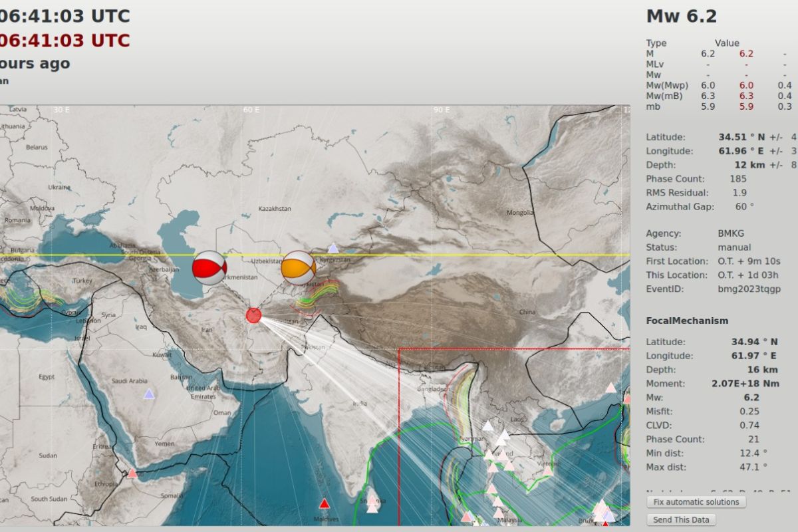Select the Mw(mB) magnitude row label
Image resolution: width=798 pixels, height=532 pixels.
point(665,96)
